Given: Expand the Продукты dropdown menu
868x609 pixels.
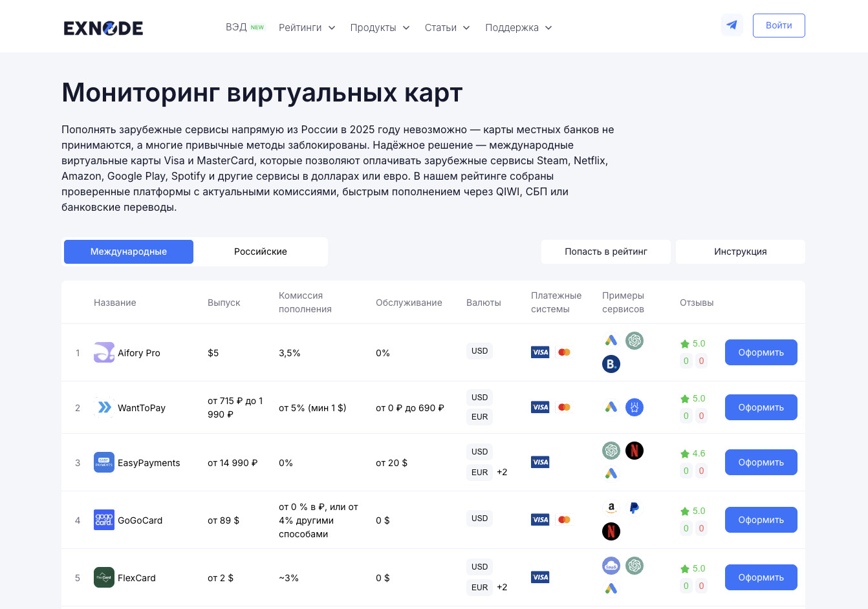Looking at the screenshot, I should click(380, 28).
